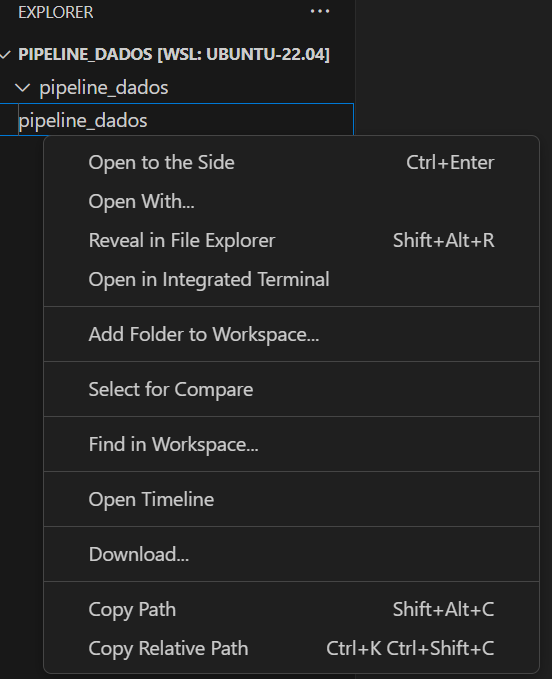
Task: Click the Shift+Alt+R shortcut hint
Action: pos(444,241)
